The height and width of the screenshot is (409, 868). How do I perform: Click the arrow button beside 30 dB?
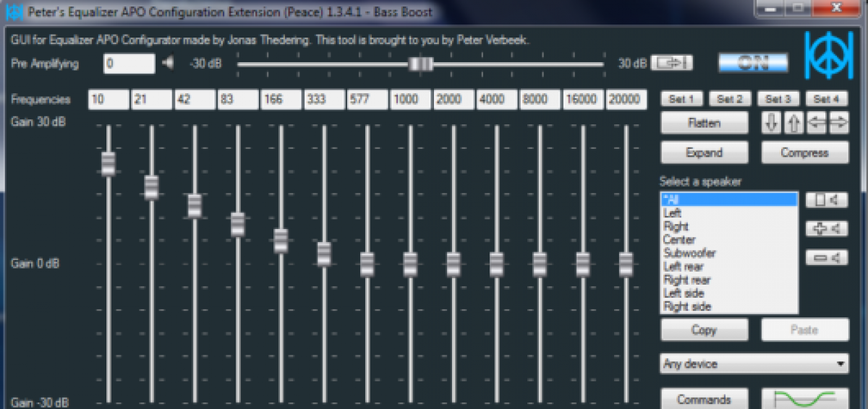click(671, 64)
